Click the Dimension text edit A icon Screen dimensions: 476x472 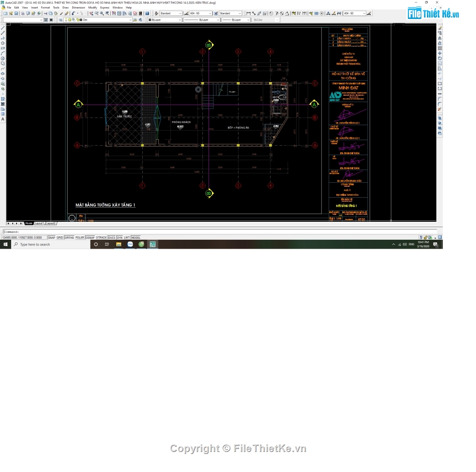(x=328, y=14)
